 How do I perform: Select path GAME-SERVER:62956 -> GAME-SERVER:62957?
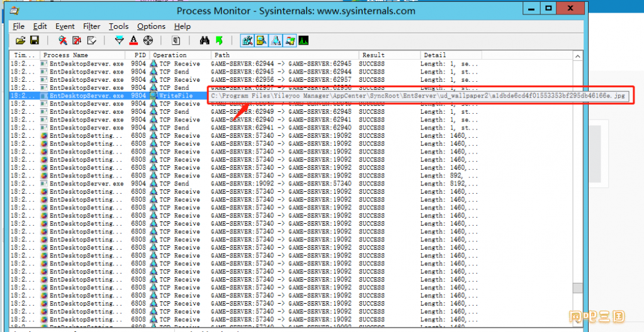click(x=281, y=80)
